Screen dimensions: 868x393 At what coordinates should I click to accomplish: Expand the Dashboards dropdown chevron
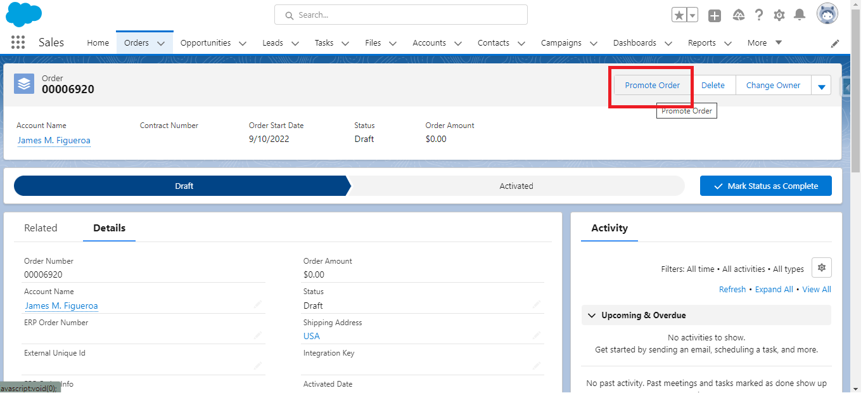pyautogui.click(x=668, y=43)
